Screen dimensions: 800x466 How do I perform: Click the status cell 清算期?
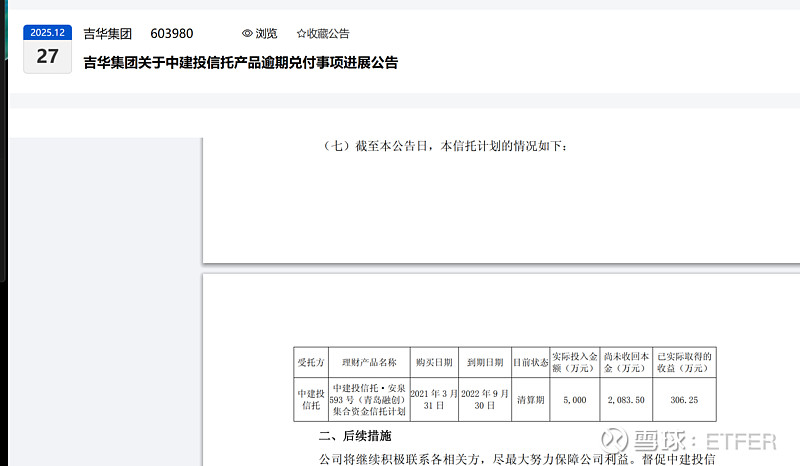(x=530, y=400)
